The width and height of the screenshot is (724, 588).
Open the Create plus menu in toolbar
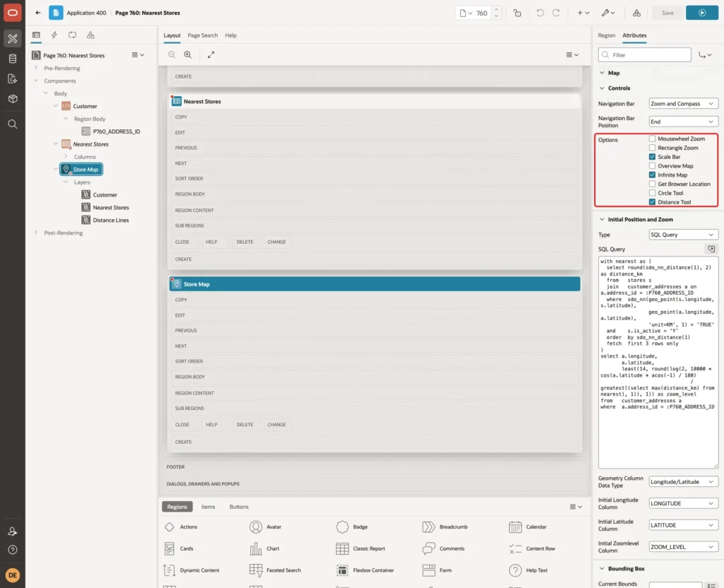(x=583, y=13)
